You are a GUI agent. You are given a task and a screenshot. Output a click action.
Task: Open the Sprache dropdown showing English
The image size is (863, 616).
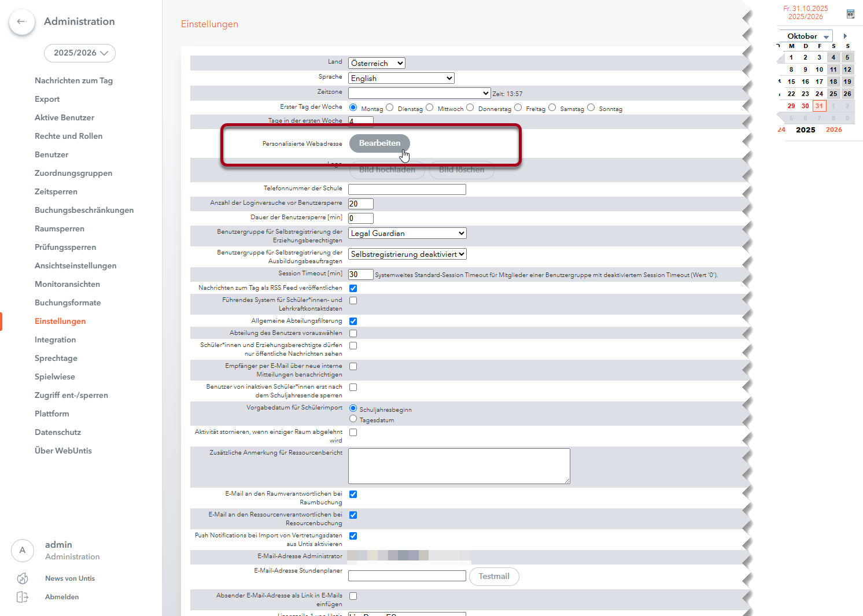(401, 78)
